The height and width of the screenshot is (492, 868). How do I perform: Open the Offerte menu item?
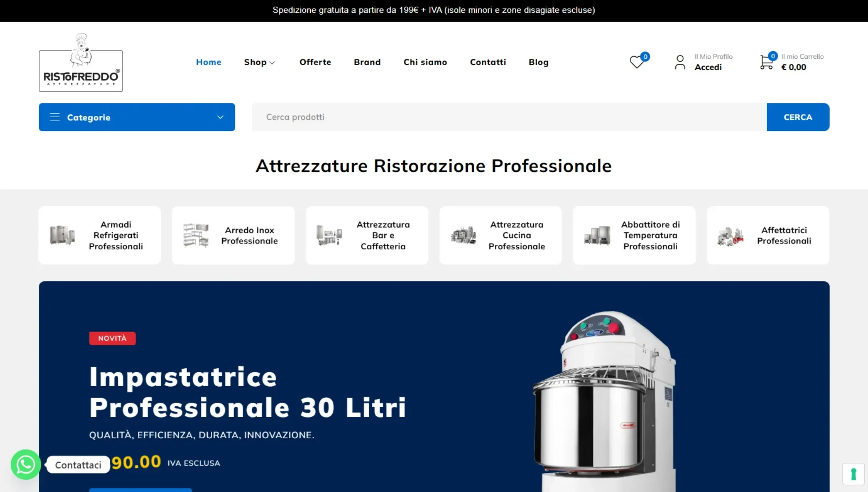coord(315,62)
